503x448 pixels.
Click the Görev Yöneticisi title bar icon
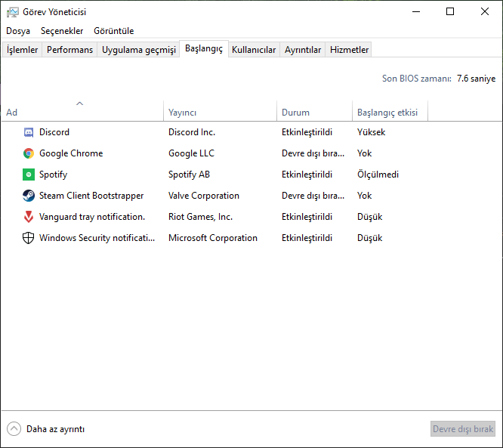pos(13,12)
